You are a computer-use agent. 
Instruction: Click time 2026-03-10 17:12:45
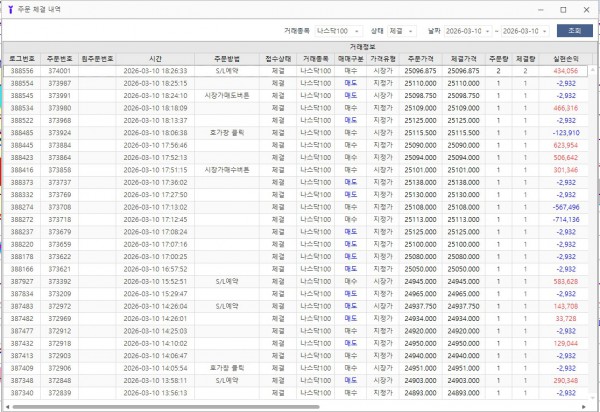pyautogui.click(x=155, y=220)
